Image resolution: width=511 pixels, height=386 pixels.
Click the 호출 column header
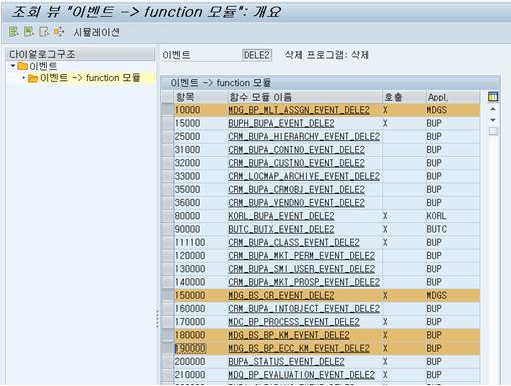point(404,97)
